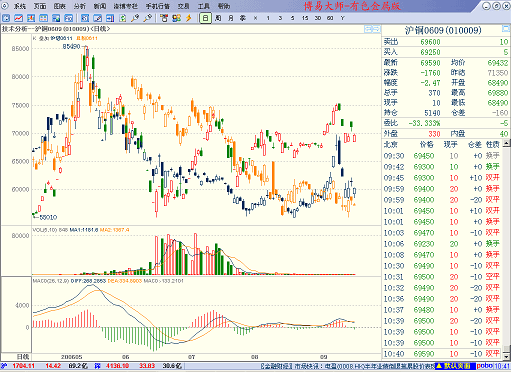Click the 最新 price 69590
The height and width of the screenshot is (372, 511).
click(430, 63)
